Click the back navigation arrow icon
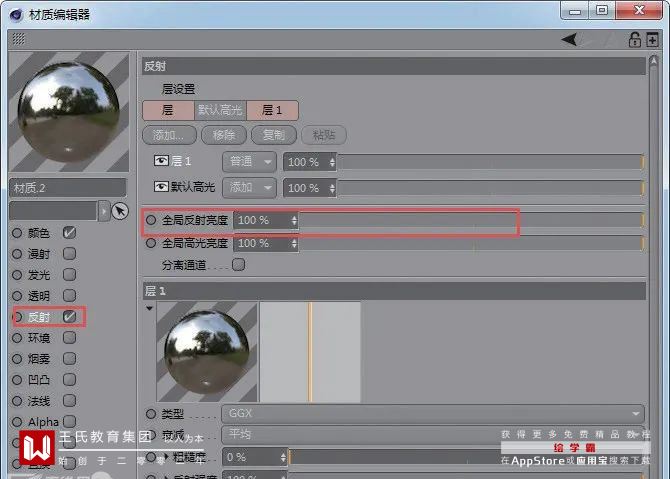 (570, 40)
